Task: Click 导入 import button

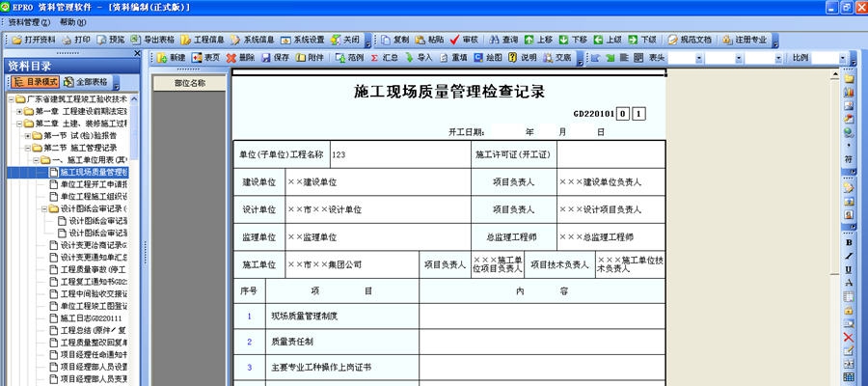Action: (419, 58)
